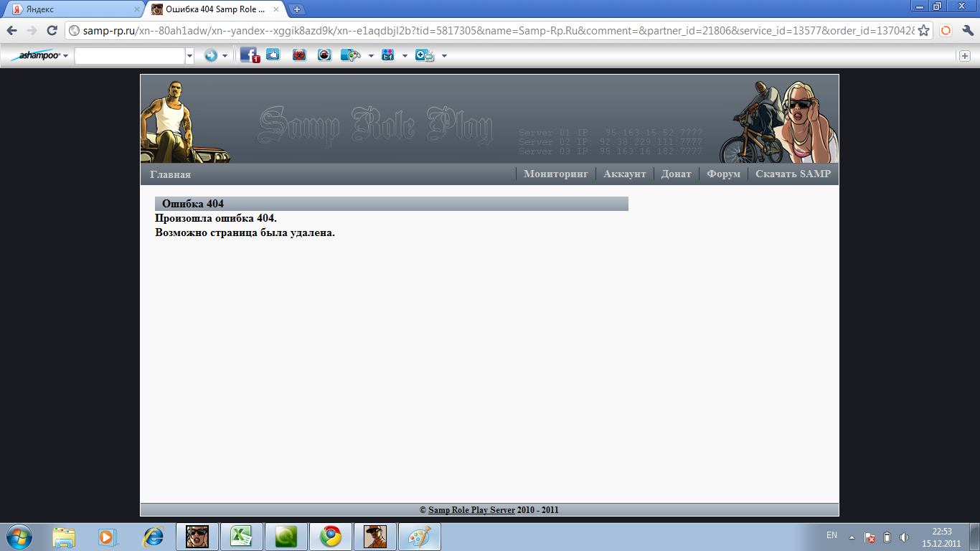Open the Chrome wrench menu
This screenshot has width=980, height=551.
[x=966, y=31]
